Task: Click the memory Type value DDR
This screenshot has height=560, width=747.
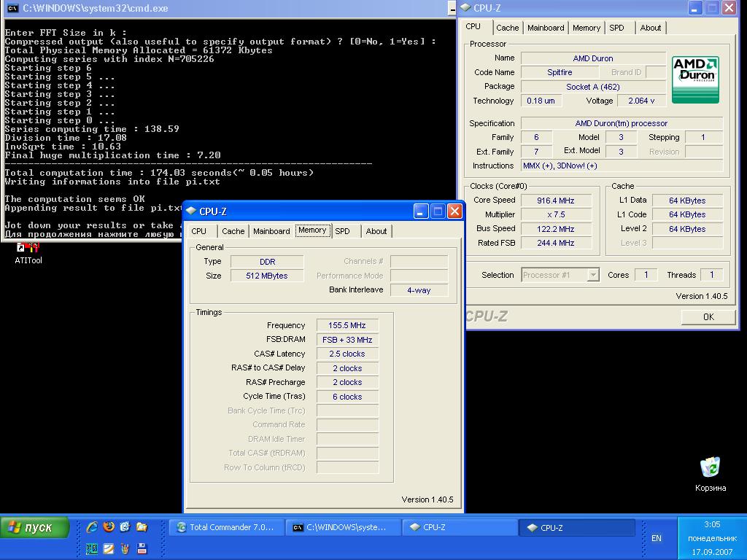Action: point(267,262)
